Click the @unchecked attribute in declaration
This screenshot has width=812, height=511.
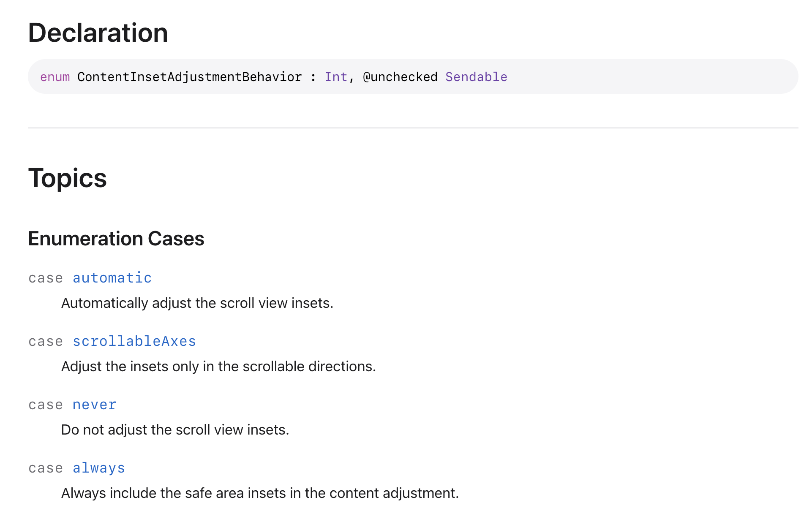[x=400, y=77]
